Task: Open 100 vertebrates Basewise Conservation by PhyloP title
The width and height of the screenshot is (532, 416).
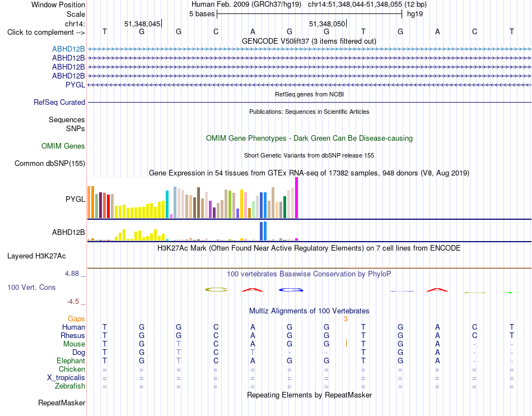Action: tap(309, 274)
